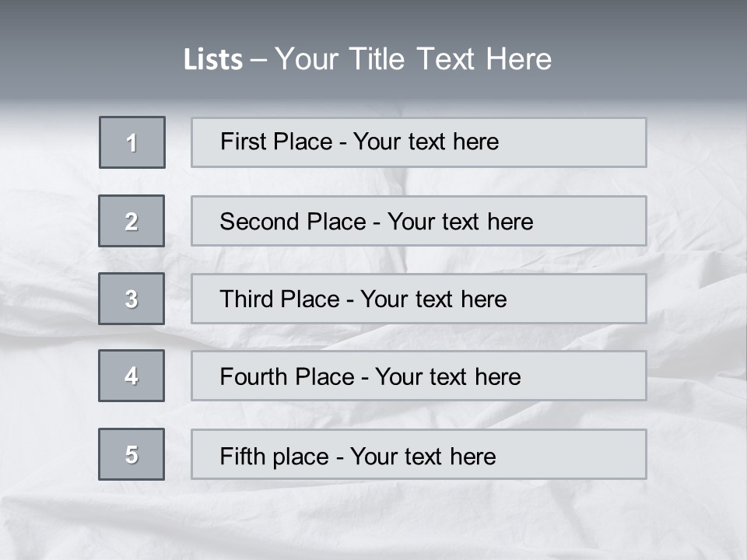Click "Your text here" in Second Place row
This screenshot has width=747, height=560.
460,222
